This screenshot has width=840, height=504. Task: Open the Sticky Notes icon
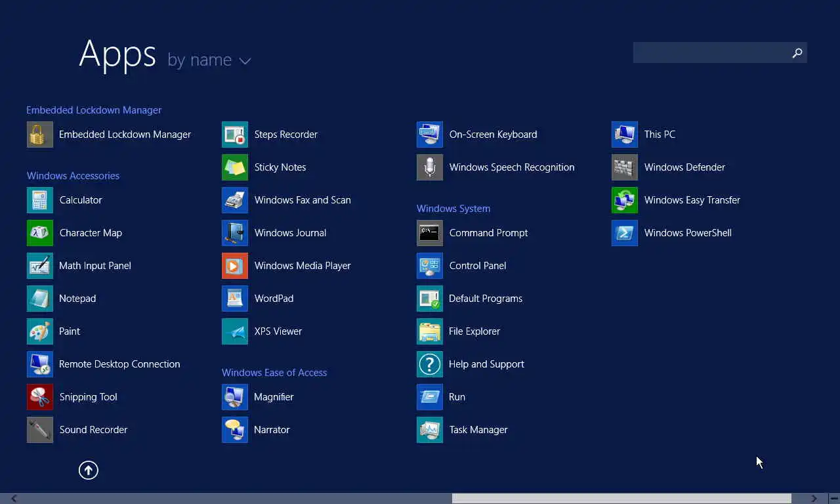(x=235, y=167)
